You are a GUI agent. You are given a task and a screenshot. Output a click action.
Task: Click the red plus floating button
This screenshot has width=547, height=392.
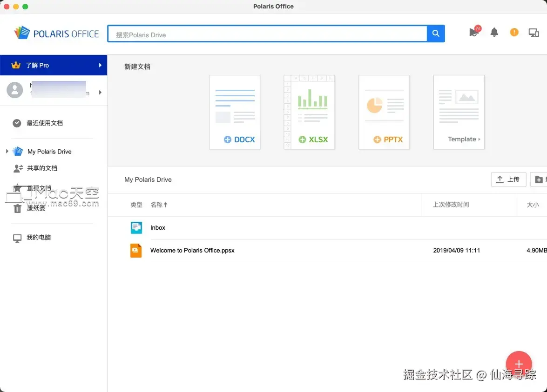[519, 364]
